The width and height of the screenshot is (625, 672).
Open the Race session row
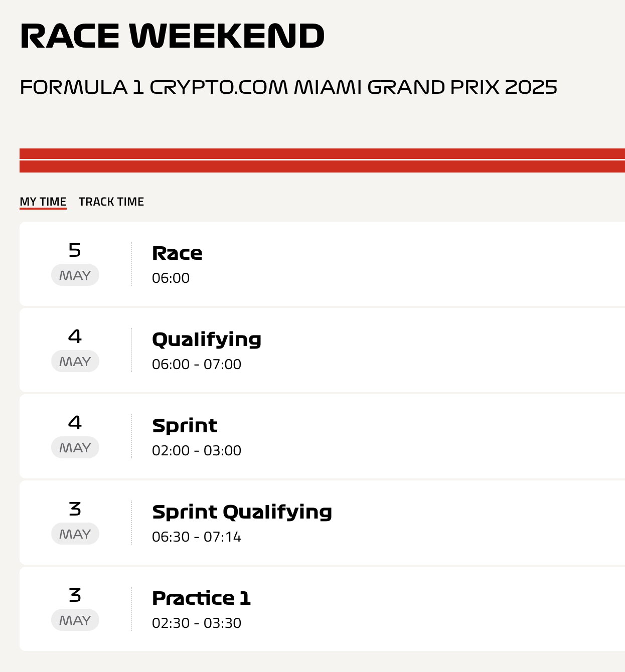pos(322,264)
